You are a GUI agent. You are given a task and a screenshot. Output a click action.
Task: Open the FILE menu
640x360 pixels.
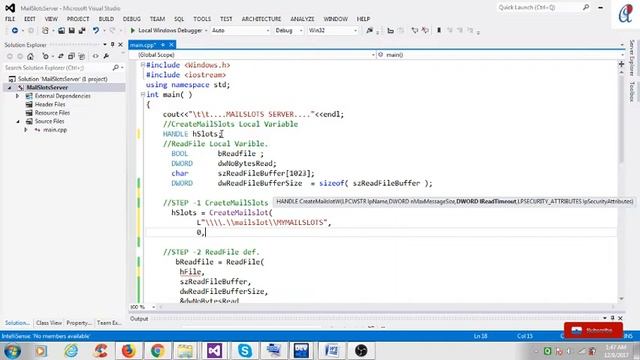pos(10,19)
